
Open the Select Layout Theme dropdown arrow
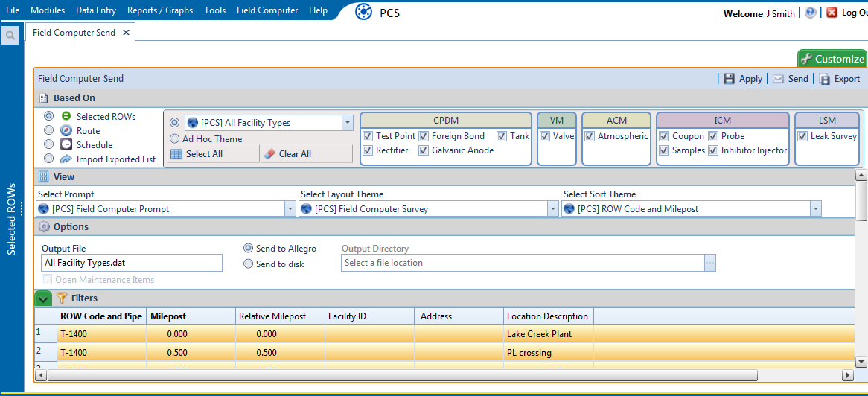[x=552, y=209]
